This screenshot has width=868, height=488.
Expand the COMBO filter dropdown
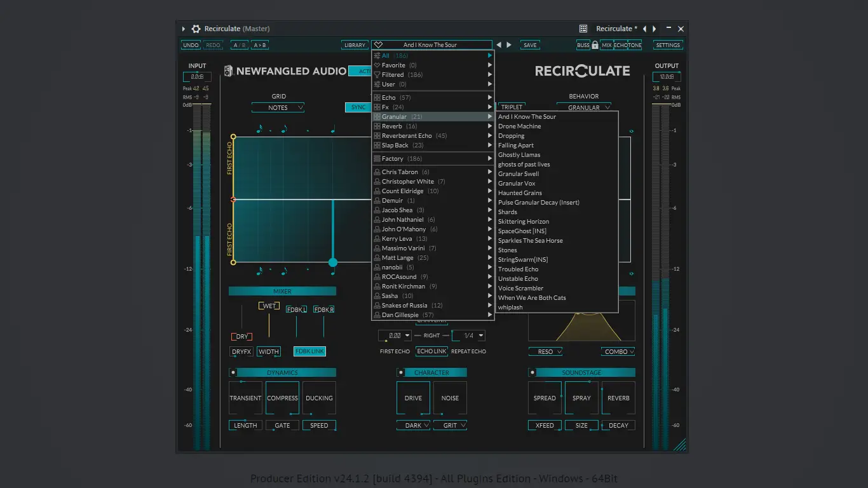[x=618, y=351]
